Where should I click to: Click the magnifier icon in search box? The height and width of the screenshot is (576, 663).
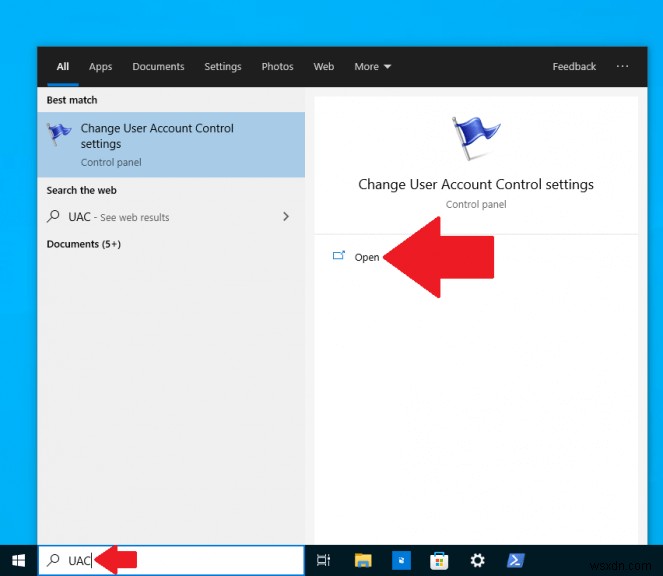coord(53,560)
